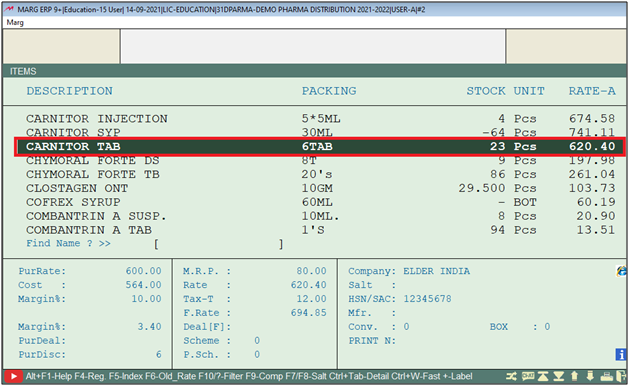Click the PurDeal label
630x386 pixels.
tap(42, 341)
